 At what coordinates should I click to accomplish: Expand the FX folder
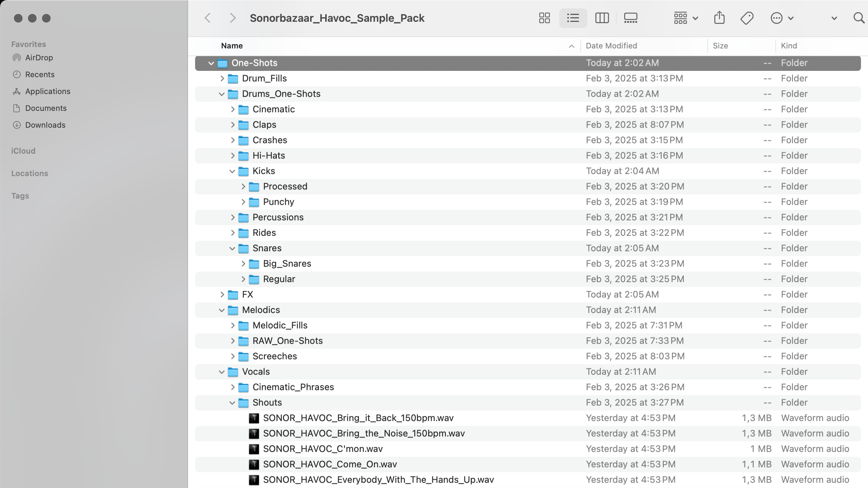222,295
